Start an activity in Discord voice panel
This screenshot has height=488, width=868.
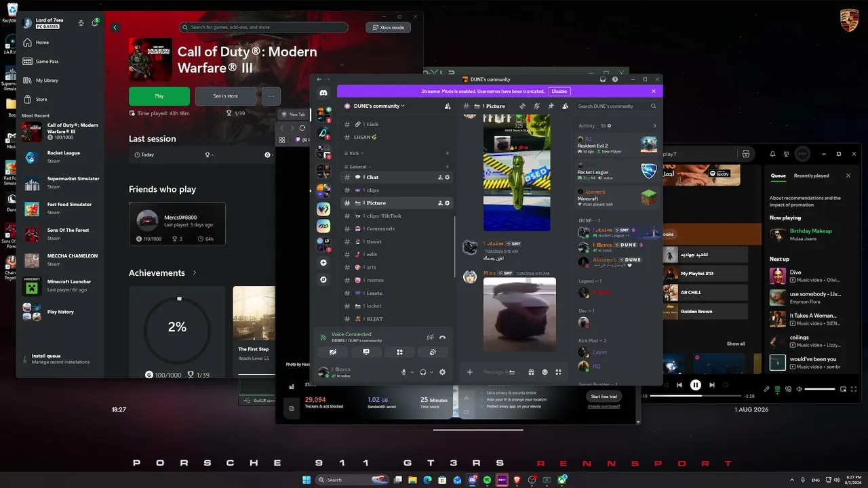pos(399,352)
